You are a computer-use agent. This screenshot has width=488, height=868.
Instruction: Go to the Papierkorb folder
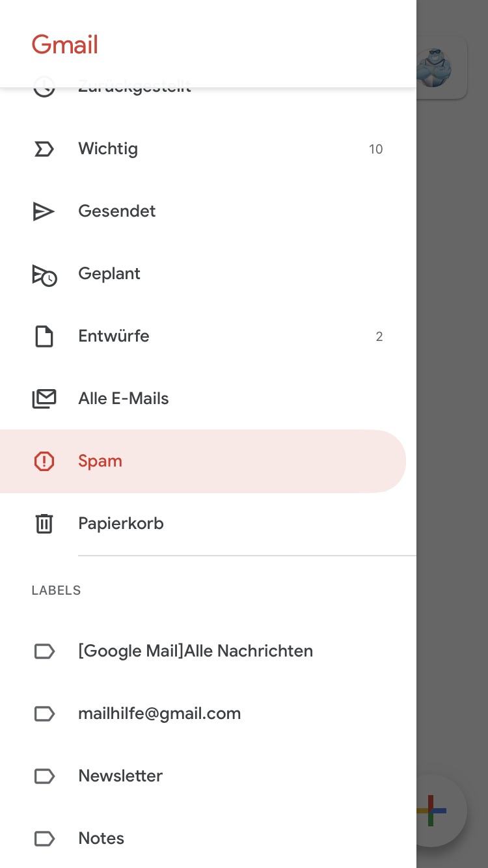click(121, 524)
